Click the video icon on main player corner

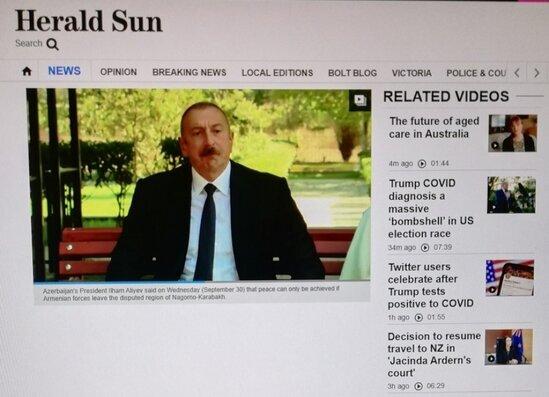pos(360,100)
